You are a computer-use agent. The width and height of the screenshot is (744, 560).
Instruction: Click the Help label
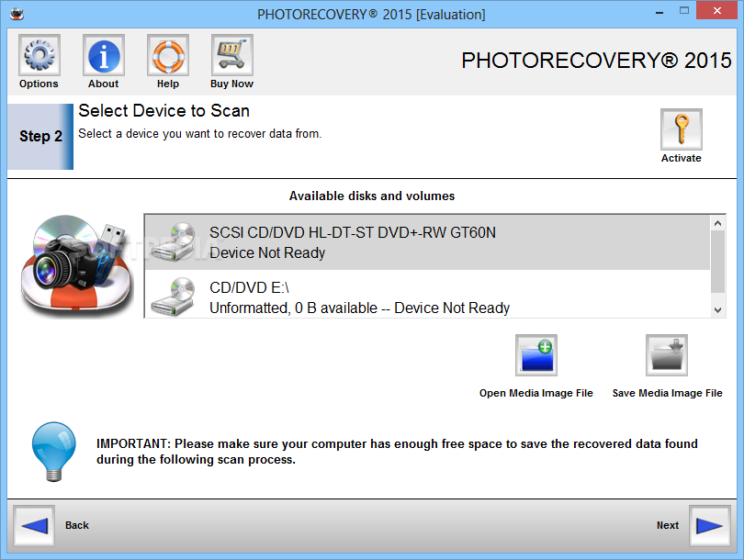tap(168, 84)
